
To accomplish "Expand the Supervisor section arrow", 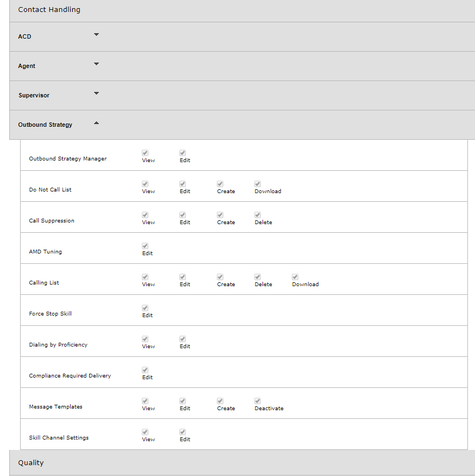I will click(96, 94).
